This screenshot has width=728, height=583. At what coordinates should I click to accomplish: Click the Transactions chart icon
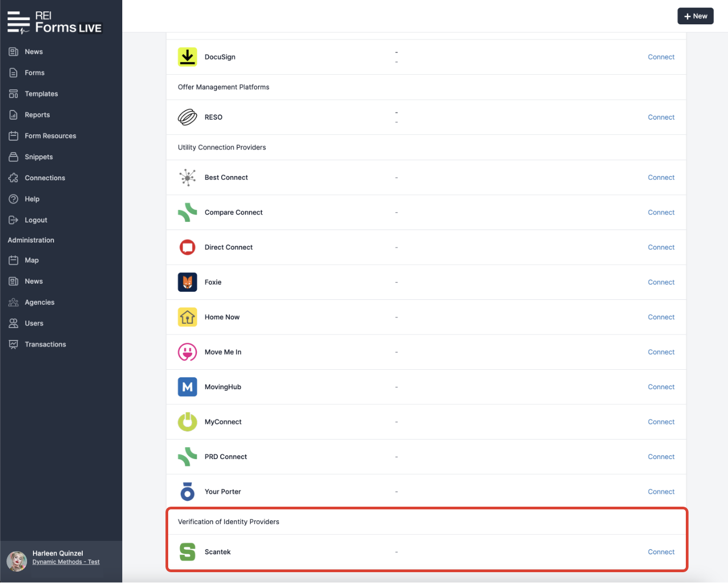(x=14, y=345)
